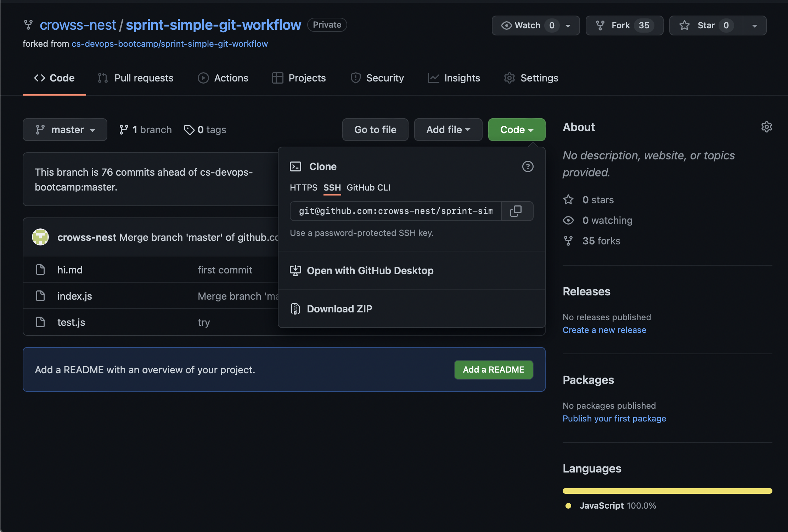This screenshot has height=532, width=788.
Task: Click the JavaScript yellow language dot
Action: click(568, 506)
